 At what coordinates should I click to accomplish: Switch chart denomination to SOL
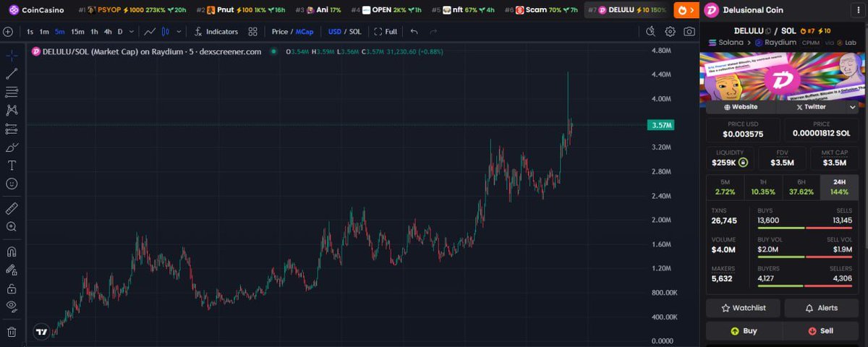355,32
